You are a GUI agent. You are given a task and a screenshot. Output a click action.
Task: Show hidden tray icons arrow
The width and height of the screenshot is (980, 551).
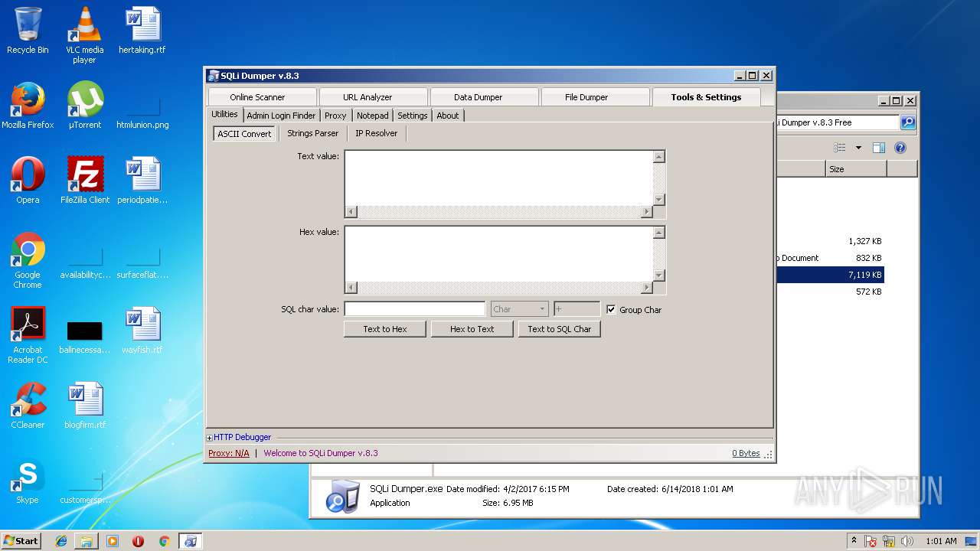click(854, 540)
